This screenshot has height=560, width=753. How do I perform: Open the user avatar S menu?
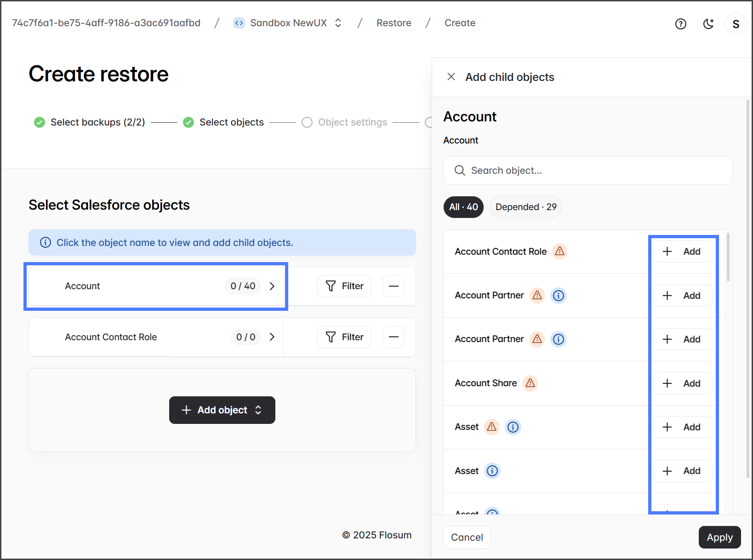click(736, 24)
